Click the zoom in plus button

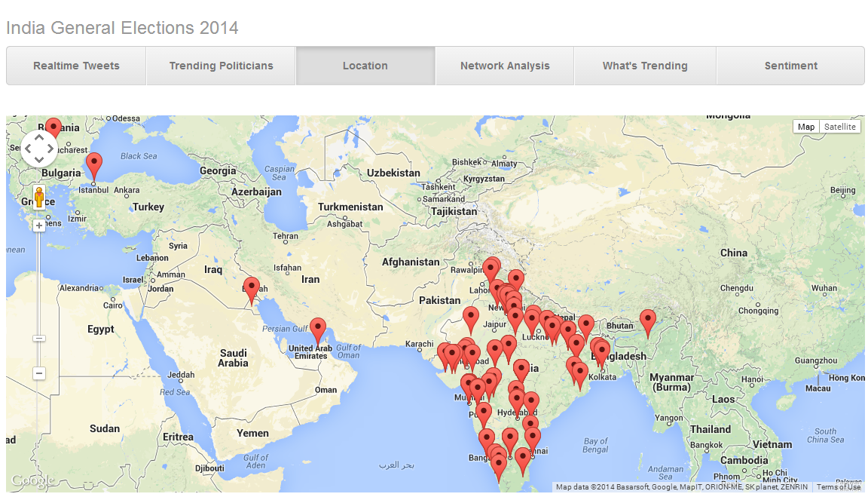[x=38, y=225]
